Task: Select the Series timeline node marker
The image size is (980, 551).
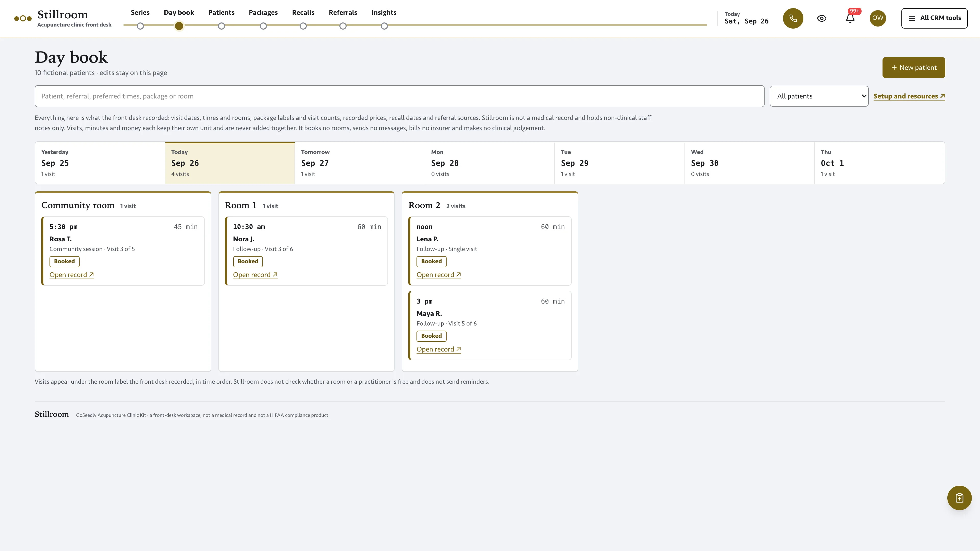Action: [140, 26]
